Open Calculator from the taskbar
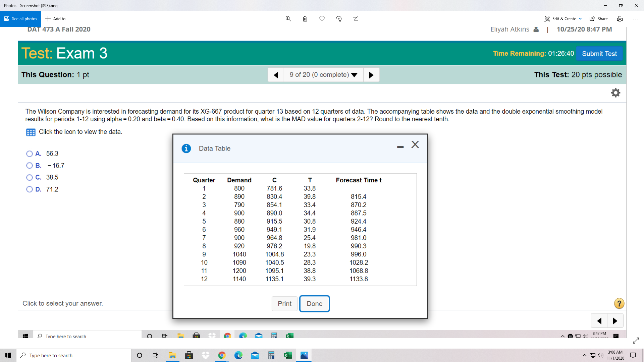This screenshot has width=644, height=362. tap(271, 355)
